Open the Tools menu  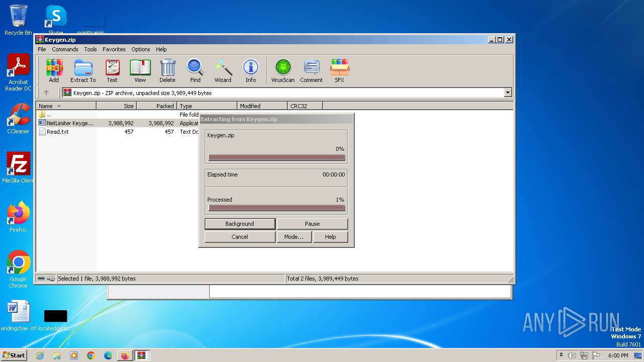point(91,49)
